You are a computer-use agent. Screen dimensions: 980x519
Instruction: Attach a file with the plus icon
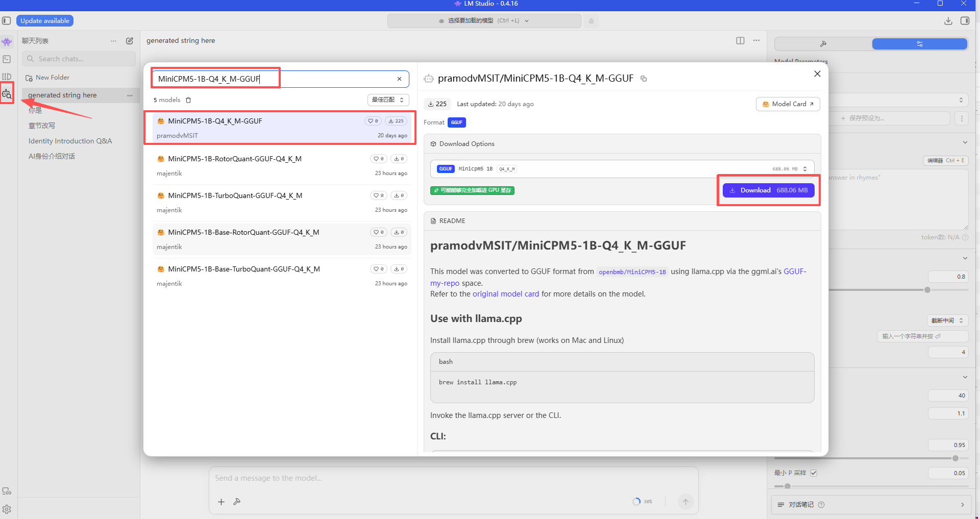pyautogui.click(x=221, y=502)
